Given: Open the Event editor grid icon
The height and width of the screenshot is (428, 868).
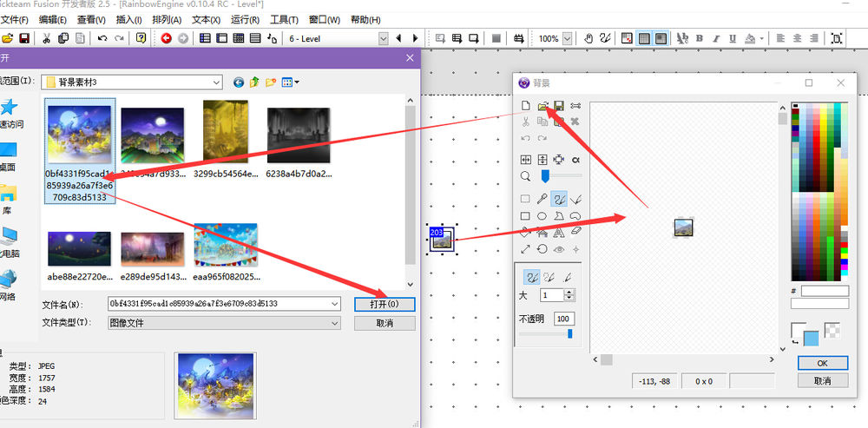Looking at the screenshot, I should (x=239, y=38).
